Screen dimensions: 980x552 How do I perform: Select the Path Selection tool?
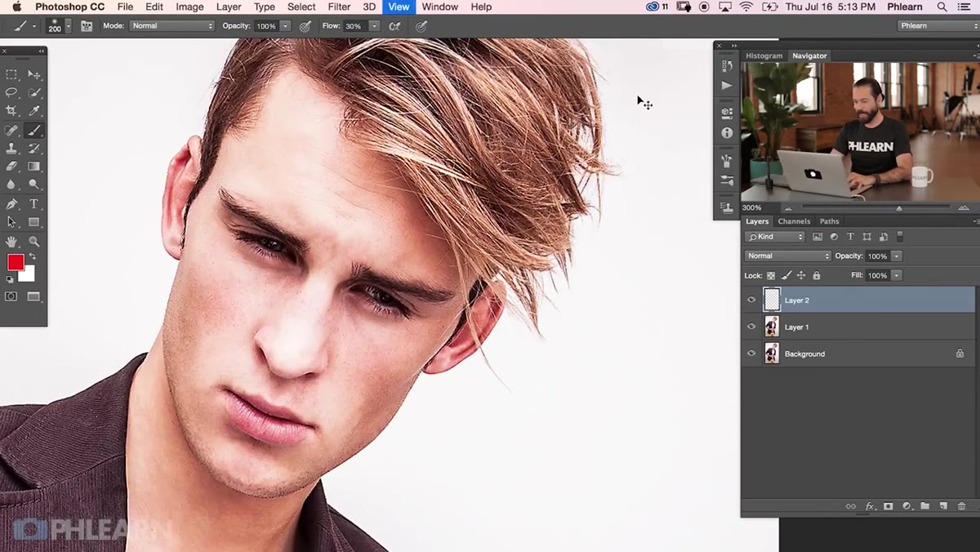coord(11,222)
